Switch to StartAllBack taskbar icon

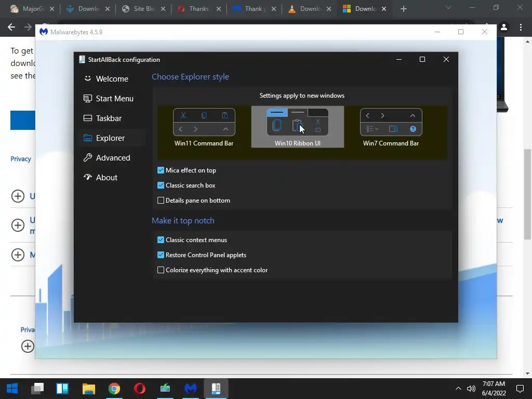(216, 389)
